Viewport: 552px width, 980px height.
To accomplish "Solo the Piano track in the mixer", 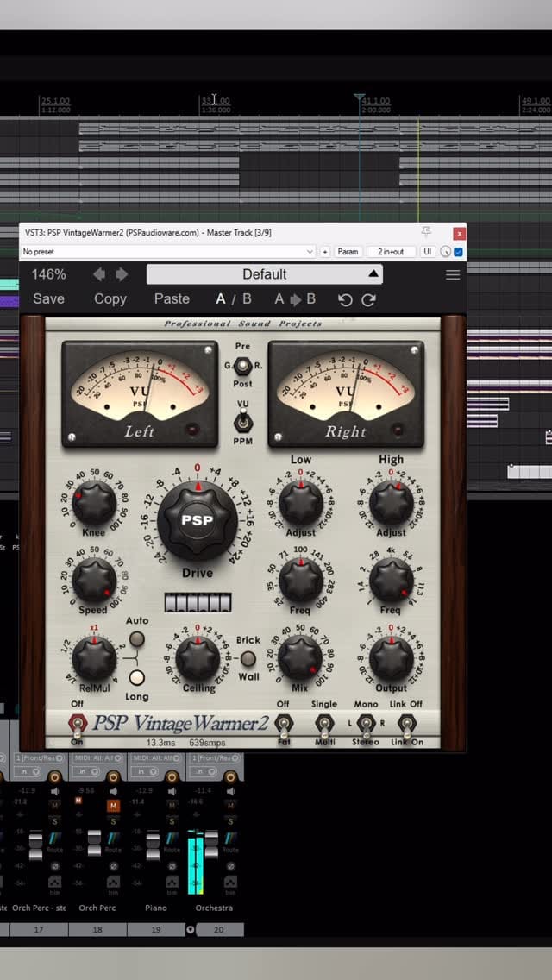I will click(x=172, y=820).
